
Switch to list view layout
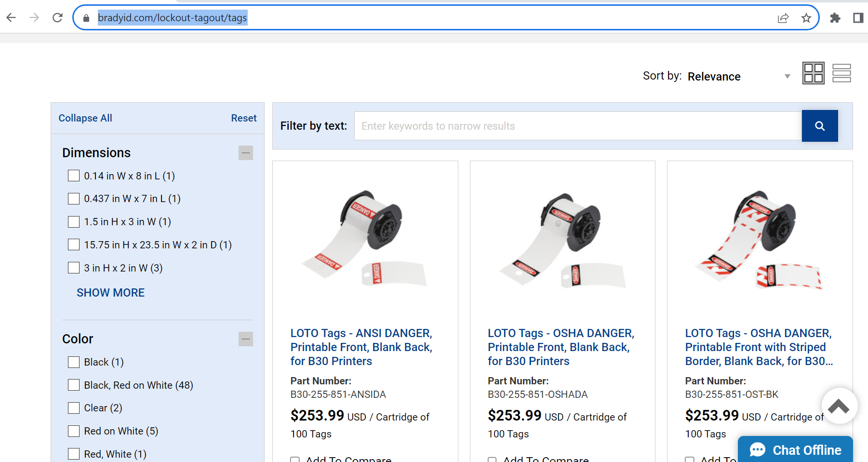coord(841,73)
